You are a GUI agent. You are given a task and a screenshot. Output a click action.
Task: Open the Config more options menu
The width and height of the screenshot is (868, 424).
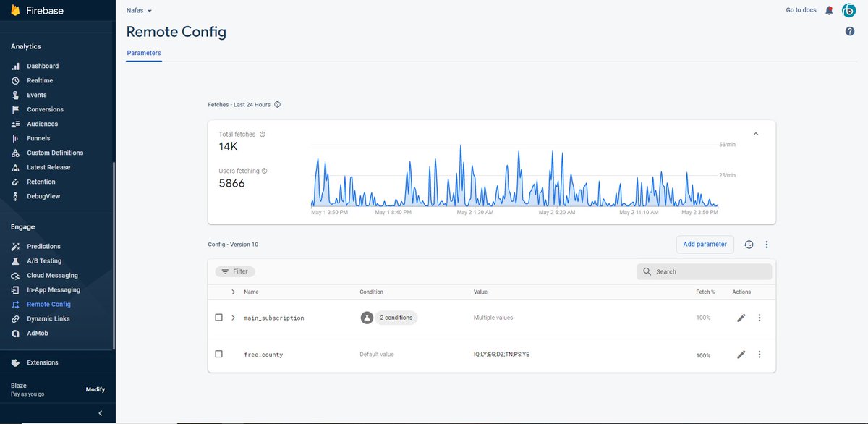[767, 245]
